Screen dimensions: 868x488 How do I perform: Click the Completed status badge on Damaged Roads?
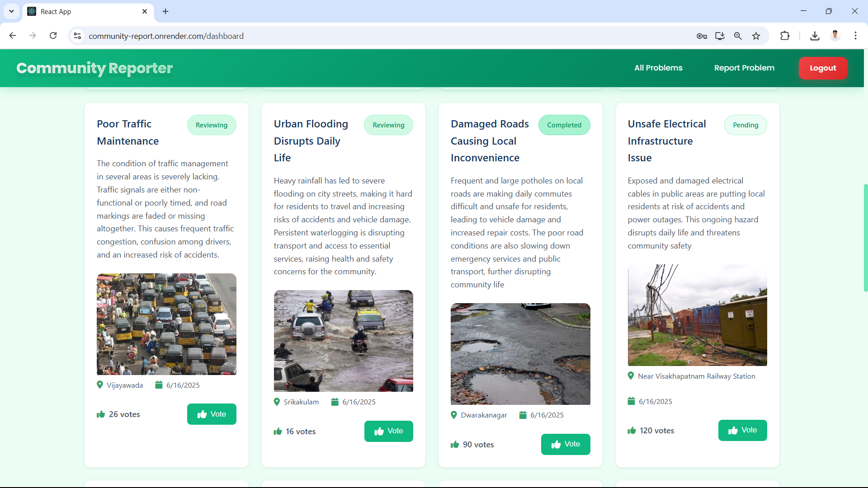(564, 125)
